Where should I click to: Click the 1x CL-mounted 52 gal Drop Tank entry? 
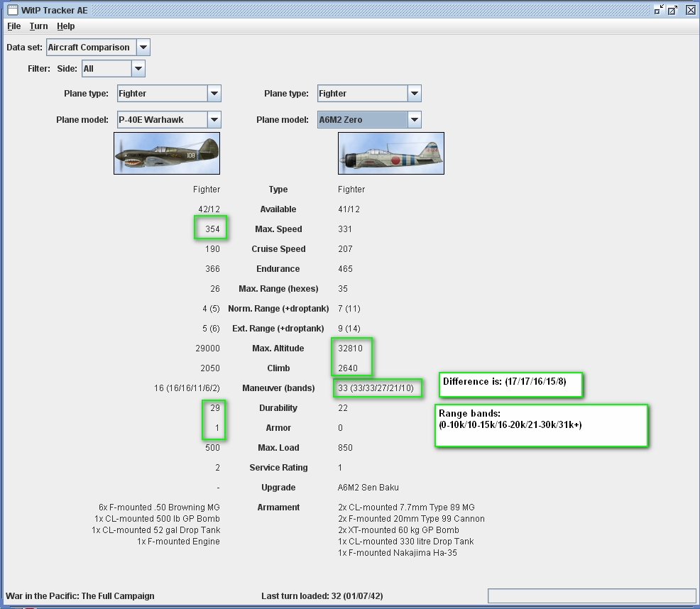pyautogui.click(x=155, y=530)
